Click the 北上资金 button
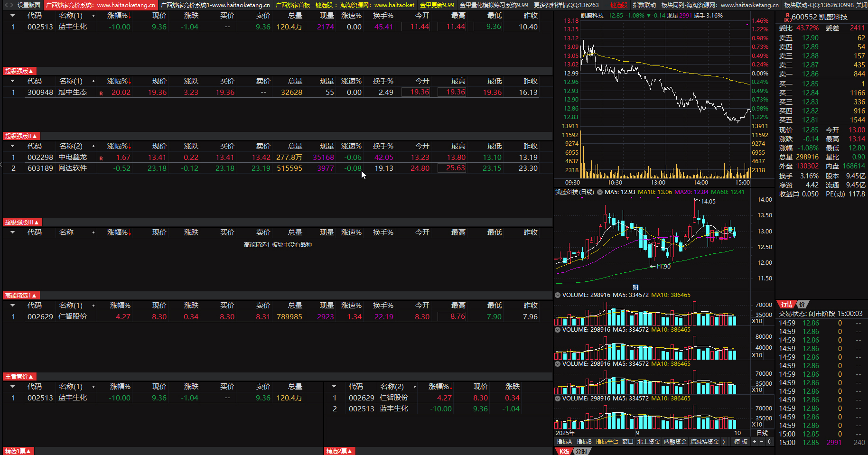 [648, 442]
